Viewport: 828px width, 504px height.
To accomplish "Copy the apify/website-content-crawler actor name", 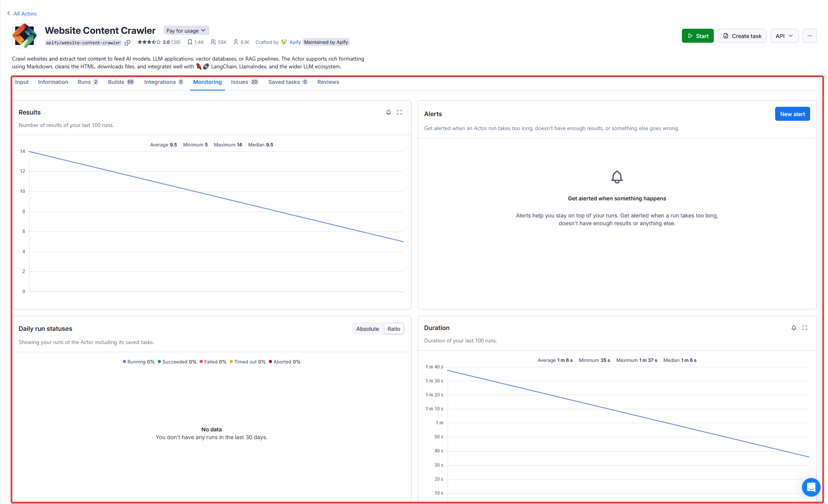I will point(127,43).
